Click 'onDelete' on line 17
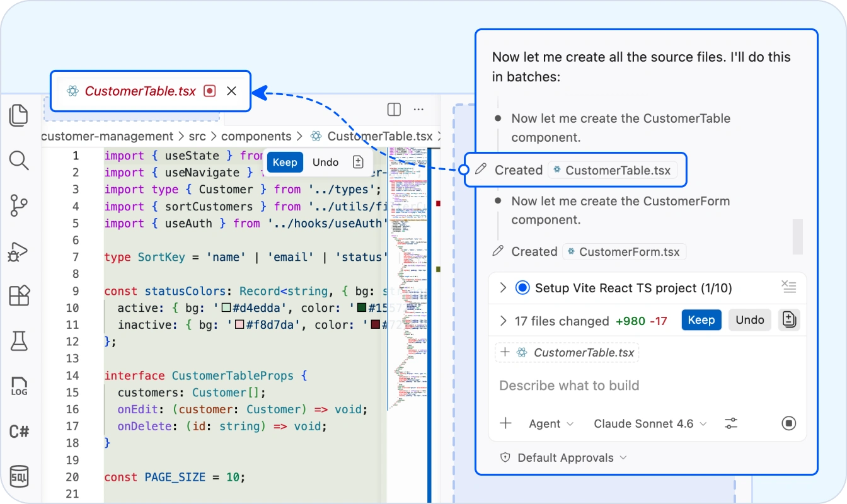This screenshot has width=847, height=504. point(144,427)
